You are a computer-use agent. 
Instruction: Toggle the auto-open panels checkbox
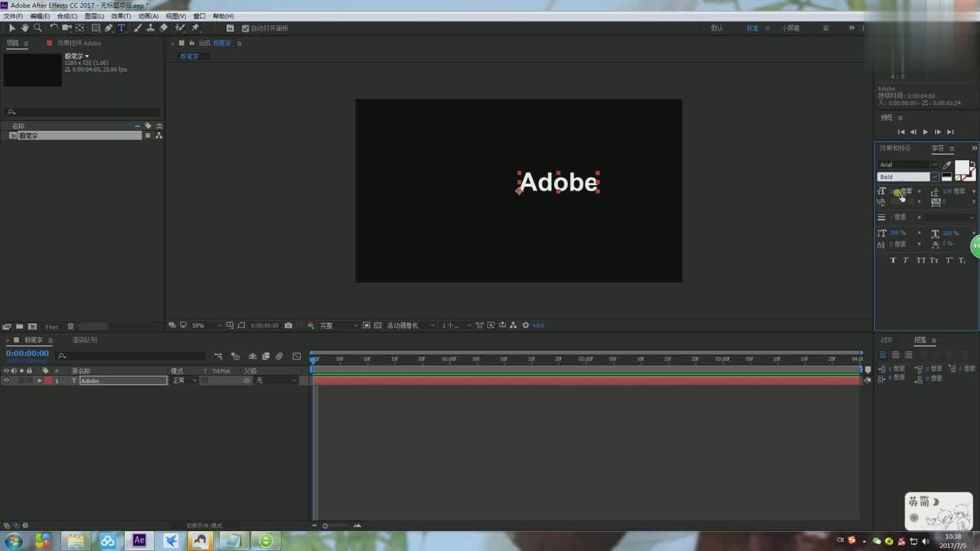click(x=246, y=28)
